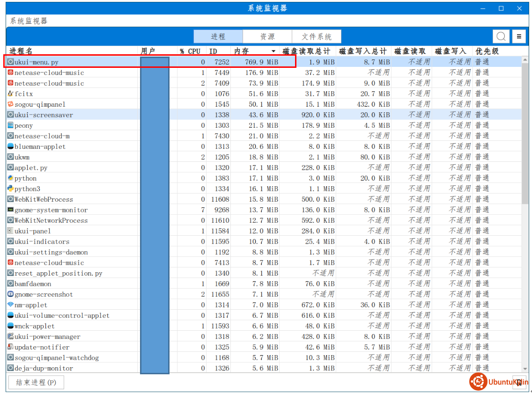
Task: Select the reset_applet_position.py row
Action: (264, 273)
